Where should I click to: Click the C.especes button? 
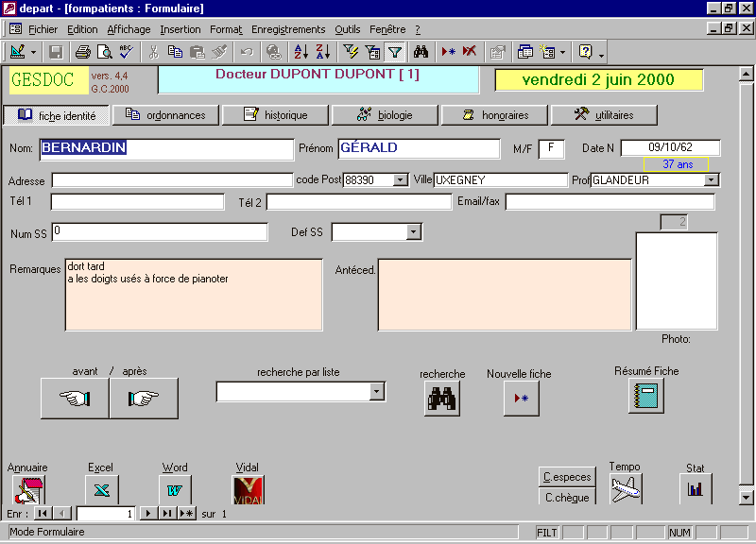[x=567, y=477]
